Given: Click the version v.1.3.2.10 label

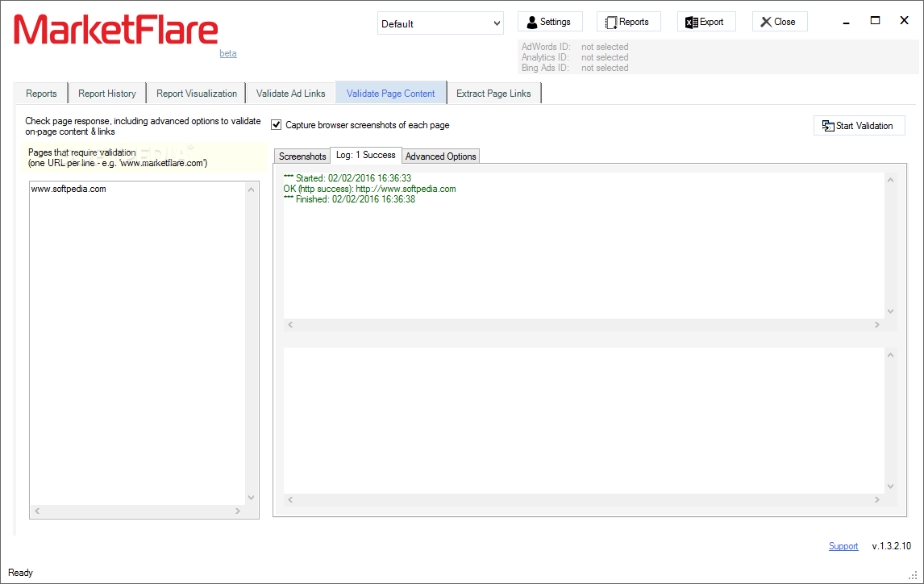Looking at the screenshot, I should [892, 546].
